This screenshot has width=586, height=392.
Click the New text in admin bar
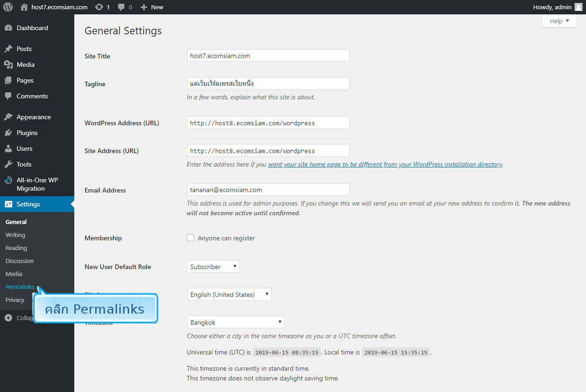pyautogui.click(x=157, y=7)
